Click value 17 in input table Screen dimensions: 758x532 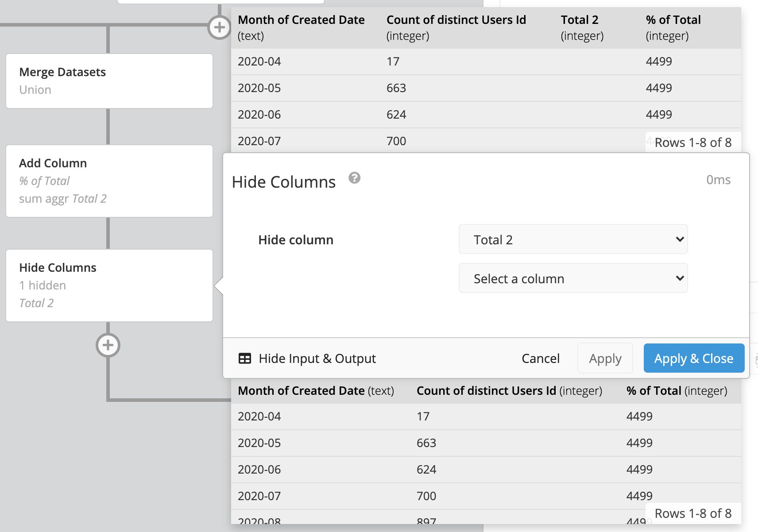click(393, 62)
